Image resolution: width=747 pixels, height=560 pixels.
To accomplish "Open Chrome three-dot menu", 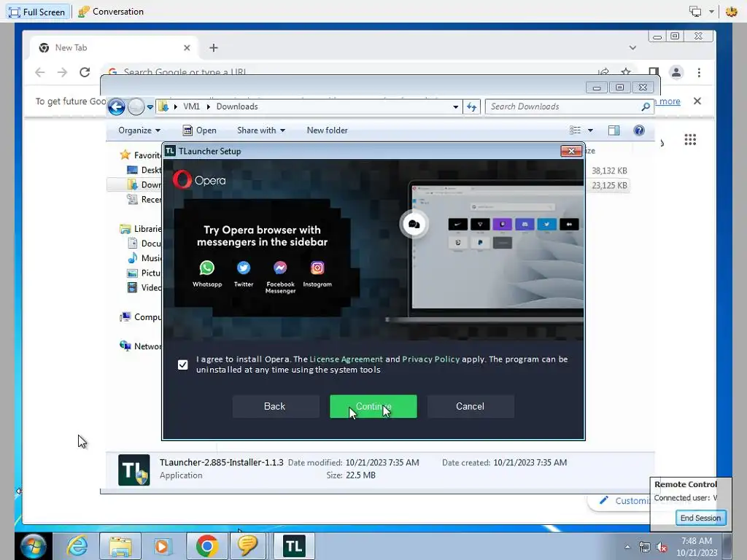I will [699, 72].
